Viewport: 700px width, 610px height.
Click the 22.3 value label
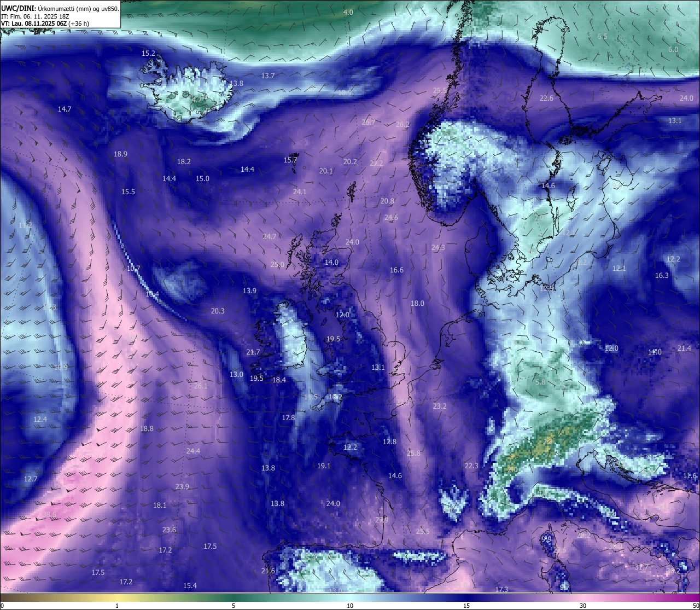(471, 466)
